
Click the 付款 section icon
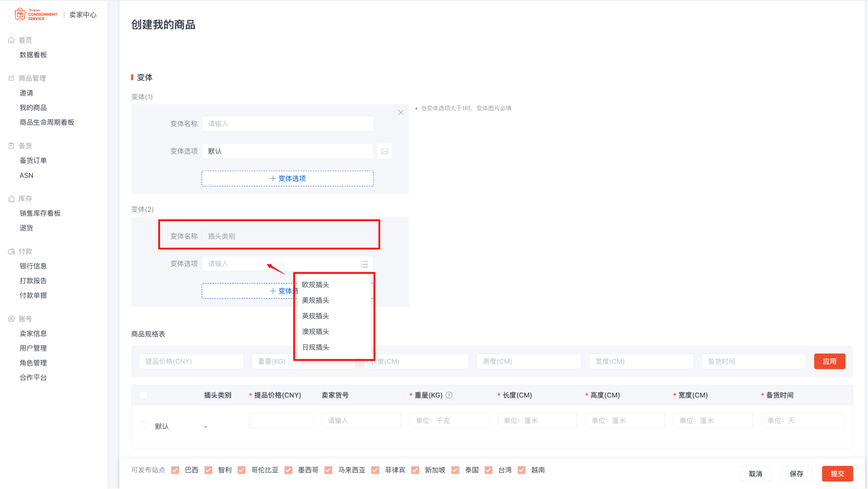11,252
